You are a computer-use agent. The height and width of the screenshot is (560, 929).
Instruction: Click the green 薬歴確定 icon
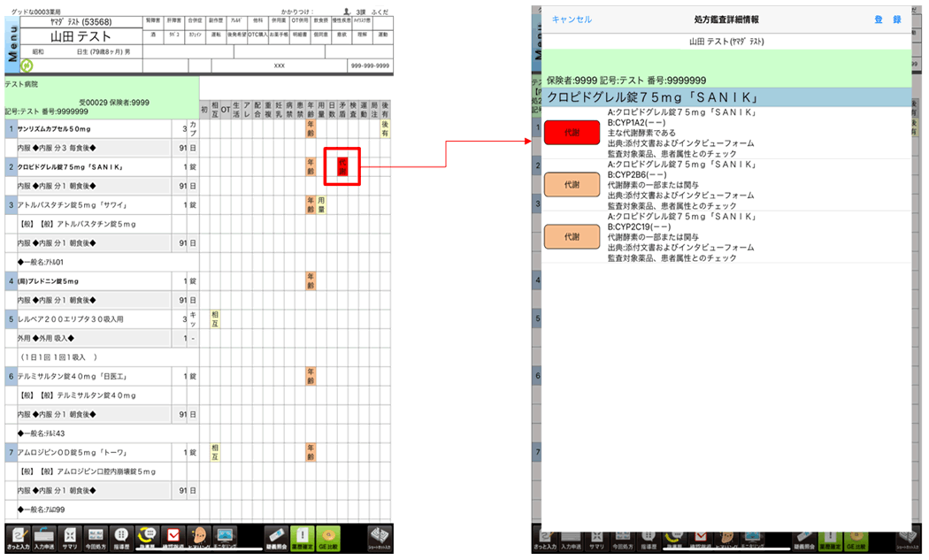click(x=303, y=539)
